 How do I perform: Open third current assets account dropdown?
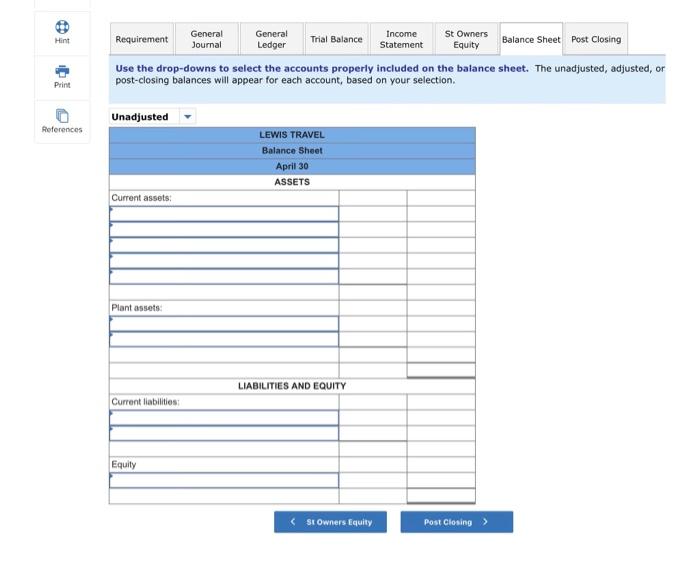[224, 245]
